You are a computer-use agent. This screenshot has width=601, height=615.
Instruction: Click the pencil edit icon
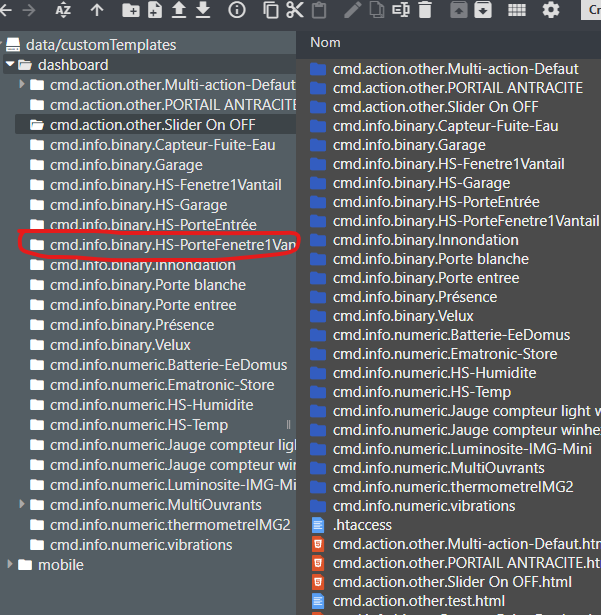[353, 10]
